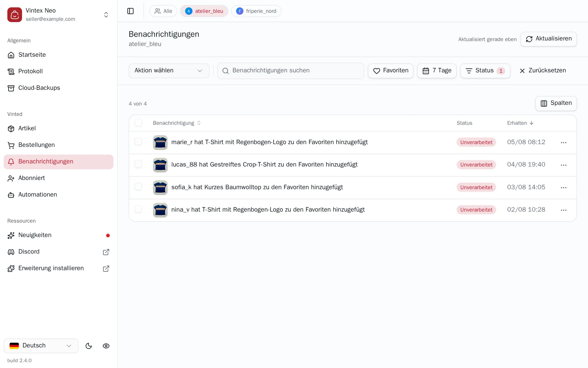Image resolution: width=588 pixels, height=368 pixels.
Task: Click the Aktualisieren refresh button
Action: click(548, 39)
